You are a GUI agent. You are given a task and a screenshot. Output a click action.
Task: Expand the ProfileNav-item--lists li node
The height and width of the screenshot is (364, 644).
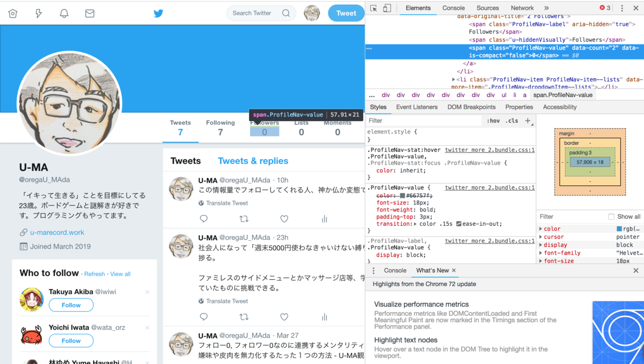(454, 79)
